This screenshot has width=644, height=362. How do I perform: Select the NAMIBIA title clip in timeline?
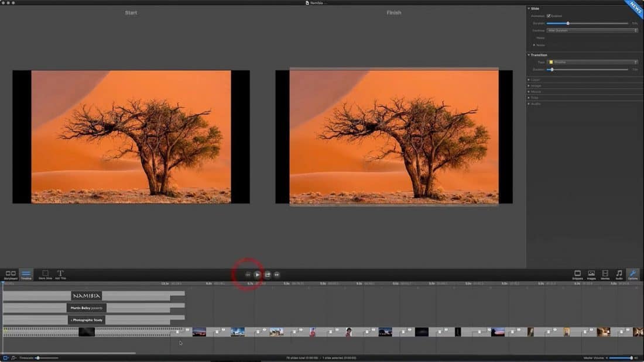pyautogui.click(x=87, y=296)
